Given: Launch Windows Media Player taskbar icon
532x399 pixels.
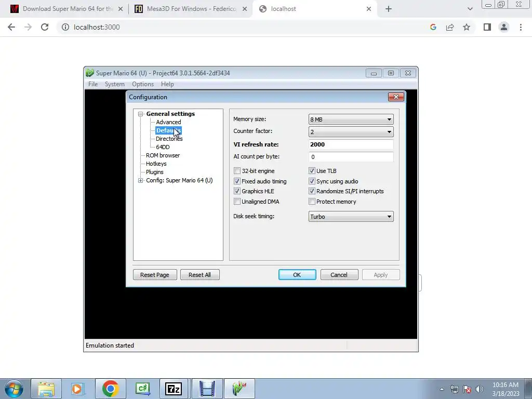Looking at the screenshot, I should pos(77,389).
